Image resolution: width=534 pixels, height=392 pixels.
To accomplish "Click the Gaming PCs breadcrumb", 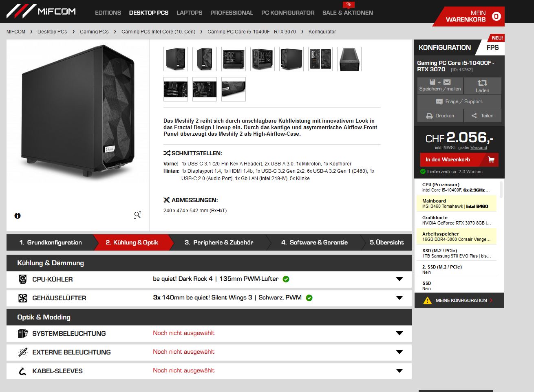I will point(94,31).
